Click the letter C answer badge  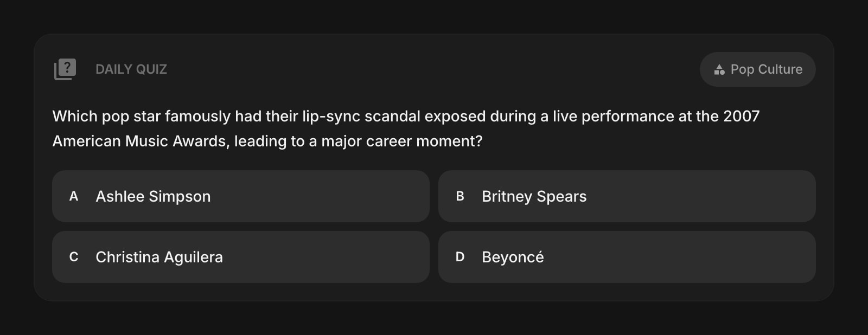(74, 257)
